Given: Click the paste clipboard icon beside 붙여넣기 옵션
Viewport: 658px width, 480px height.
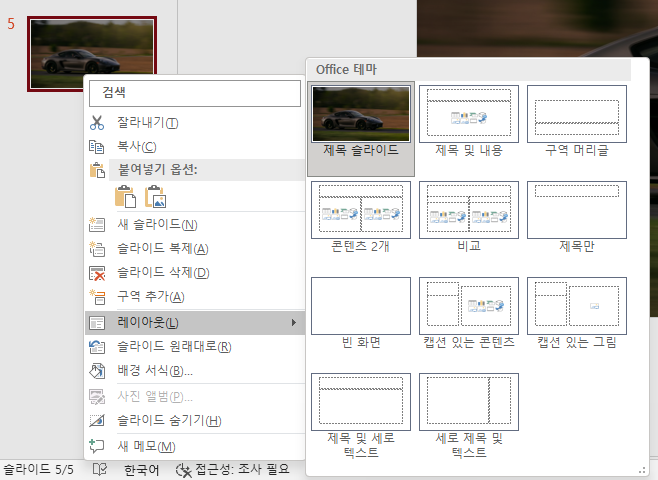Looking at the screenshot, I should point(97,170).
